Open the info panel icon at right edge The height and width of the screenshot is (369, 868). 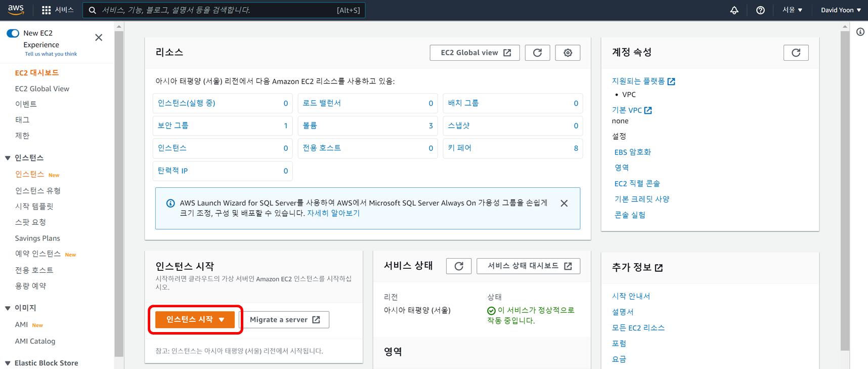pyautogui.click(x=860, y=32)
